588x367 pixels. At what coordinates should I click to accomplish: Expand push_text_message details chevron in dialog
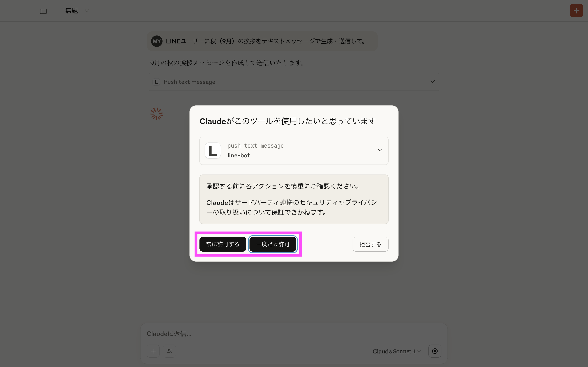[380, 150]
